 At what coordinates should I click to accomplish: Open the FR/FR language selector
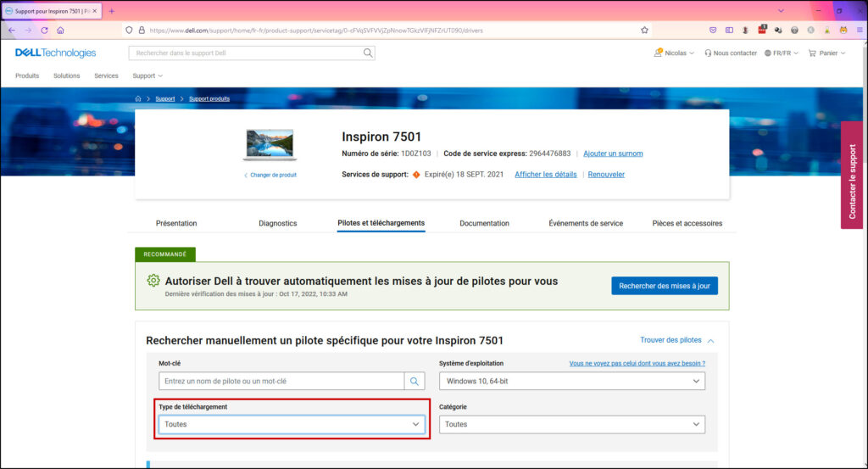click(781, 53)
